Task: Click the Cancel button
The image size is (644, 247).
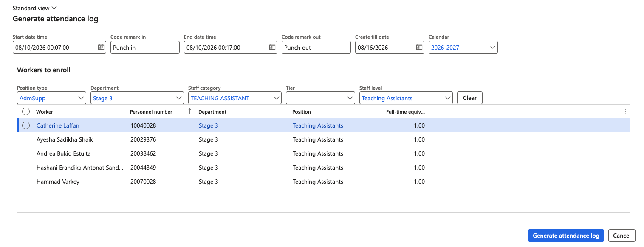Action: click(x=622, y=236)
